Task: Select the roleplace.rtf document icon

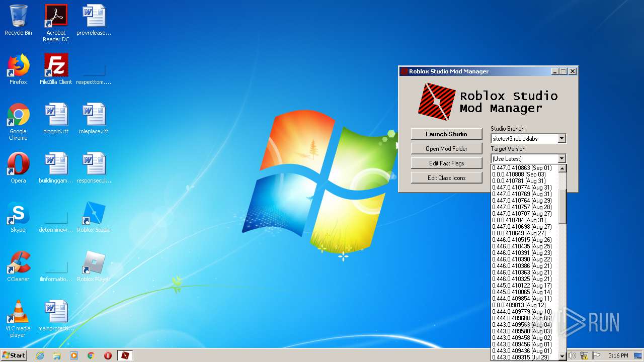Action: [94, 119]
